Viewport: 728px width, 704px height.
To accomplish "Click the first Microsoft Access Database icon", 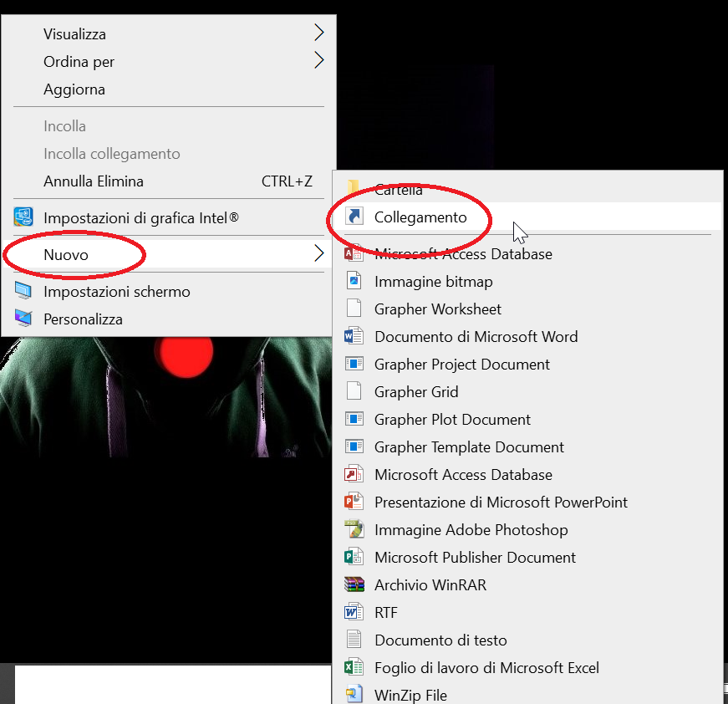I will [x=354, y=253].
